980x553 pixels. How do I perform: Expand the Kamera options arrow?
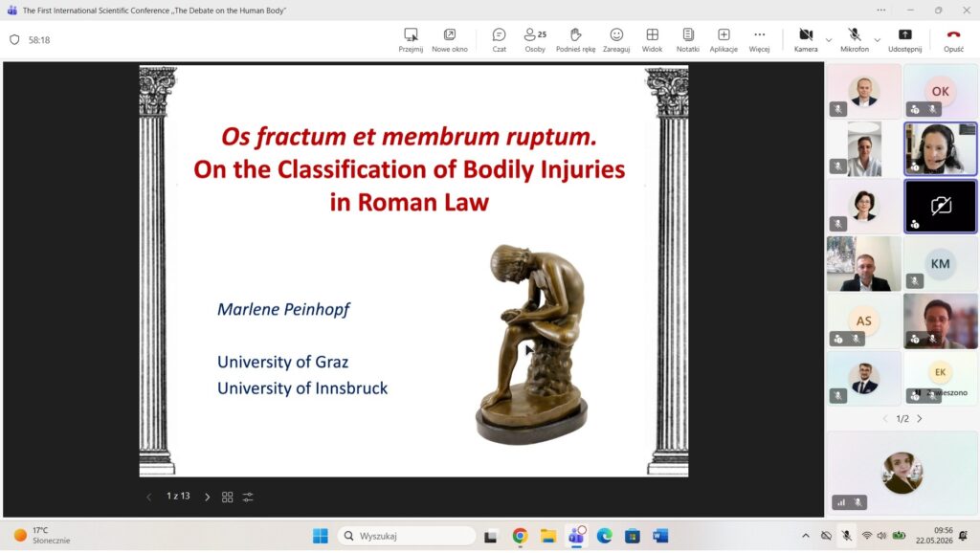click(829, 40)
